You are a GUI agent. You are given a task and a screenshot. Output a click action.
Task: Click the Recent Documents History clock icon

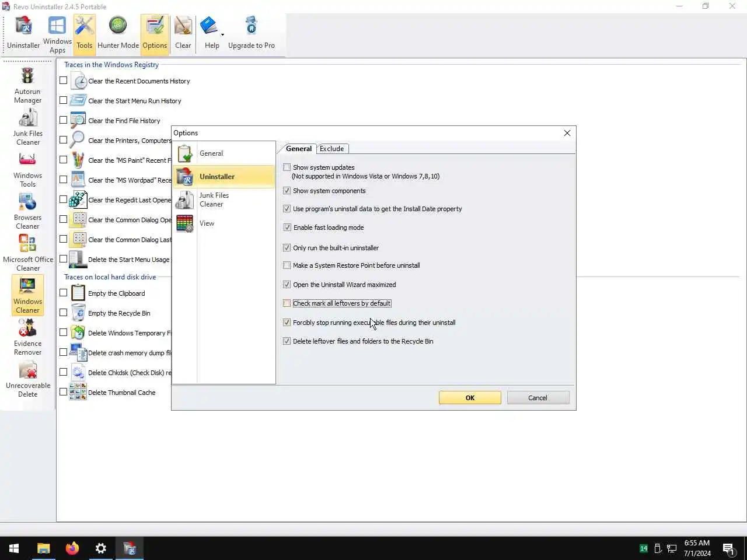coord(79,81)
